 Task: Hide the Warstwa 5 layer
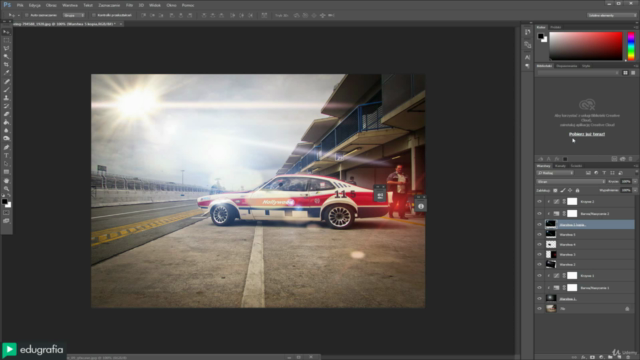[x=540, y=235]
